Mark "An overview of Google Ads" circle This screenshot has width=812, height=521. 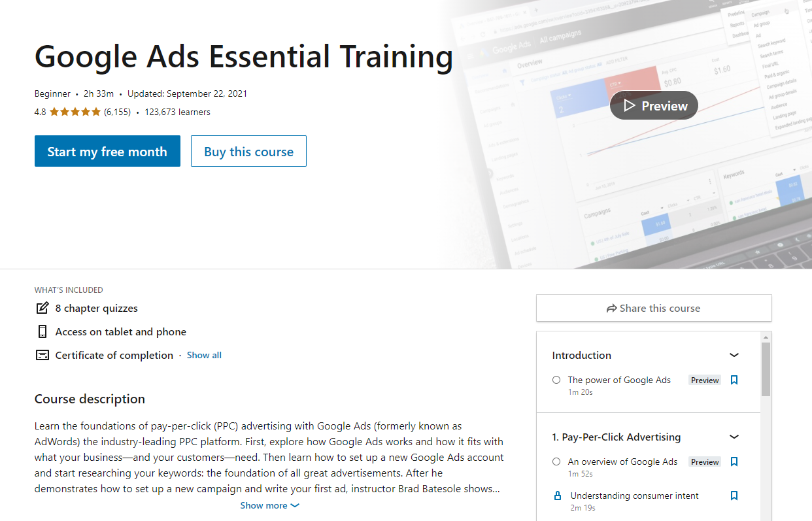(556, 462)
